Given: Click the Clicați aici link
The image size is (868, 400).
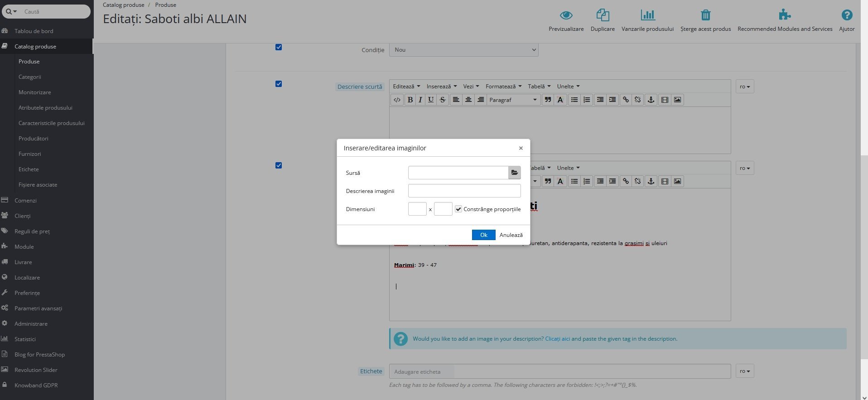Looking at the screenshot, I should (557, 339).
